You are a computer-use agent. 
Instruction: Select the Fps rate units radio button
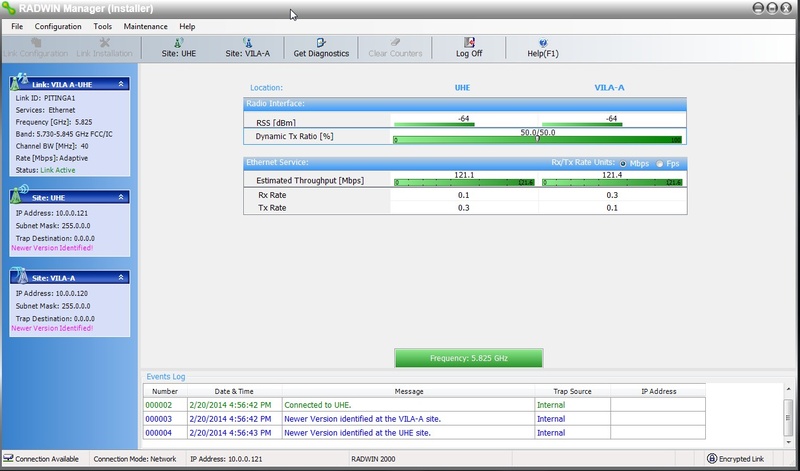[x=660, y=164]
